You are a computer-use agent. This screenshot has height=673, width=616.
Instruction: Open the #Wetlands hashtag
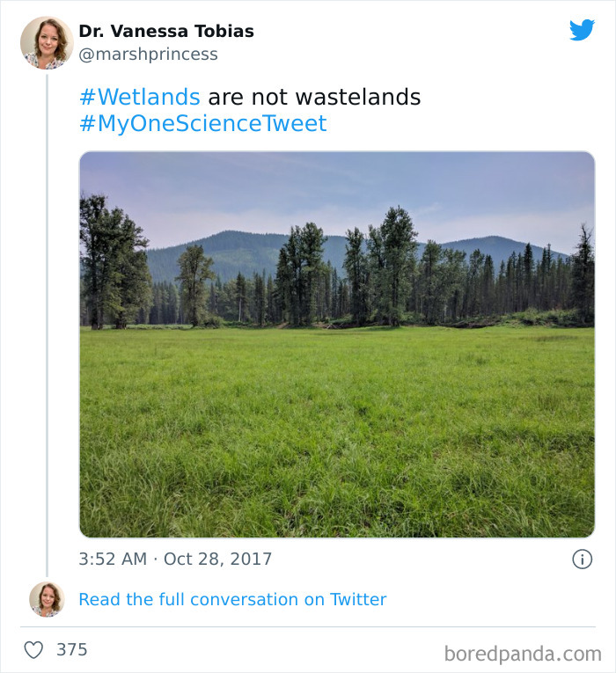point(140,97)
